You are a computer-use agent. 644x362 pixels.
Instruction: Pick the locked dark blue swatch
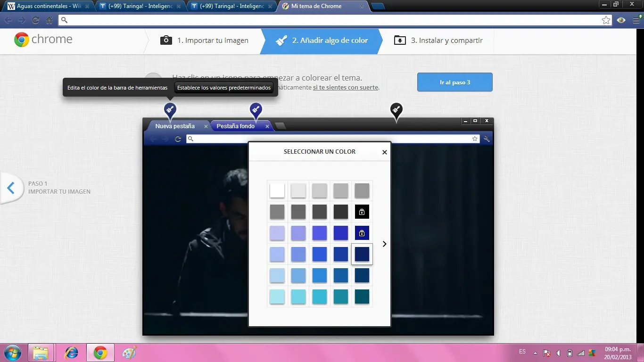pos(362,233)
